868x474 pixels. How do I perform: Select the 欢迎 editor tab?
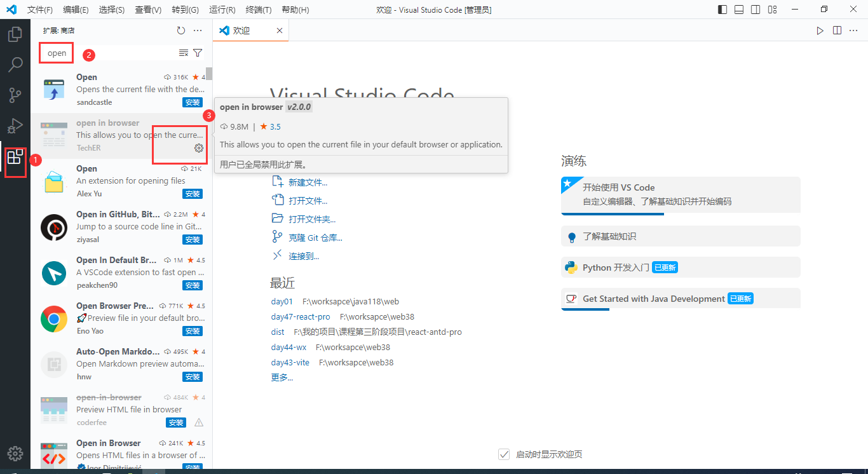point(250,30)
